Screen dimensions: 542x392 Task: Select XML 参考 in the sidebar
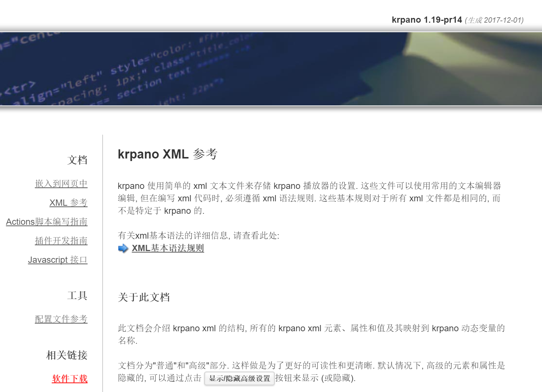click(x=68, y=203)
